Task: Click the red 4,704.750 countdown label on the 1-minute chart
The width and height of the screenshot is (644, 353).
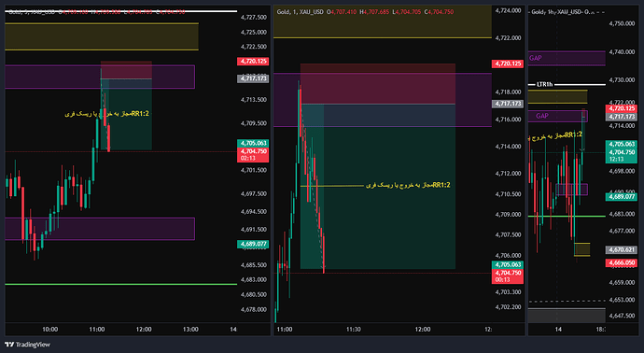Action: [508, 276]
